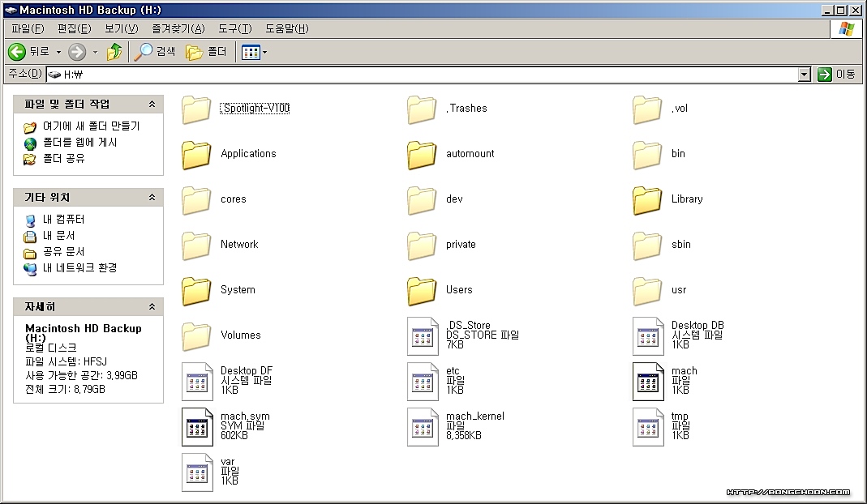This screenshot has height=504, width=867.
Task: Click the Users folder name
Action: pos(459,289)
